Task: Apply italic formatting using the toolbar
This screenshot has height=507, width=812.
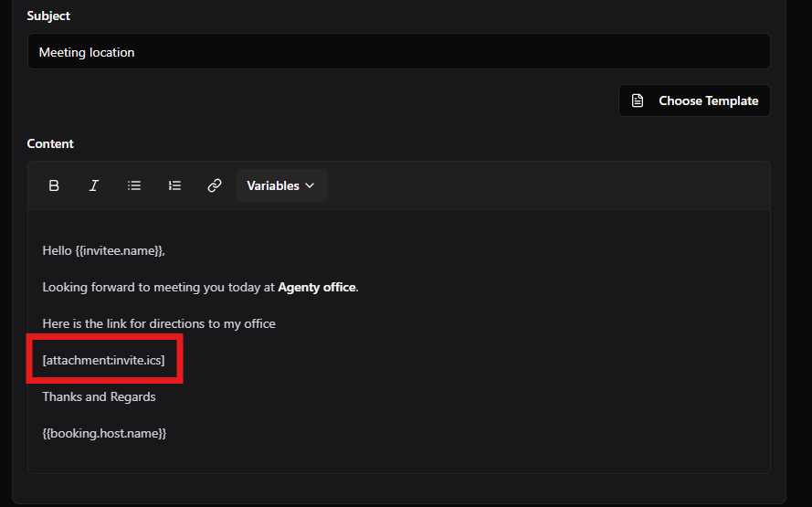Action: pos(93,185)
